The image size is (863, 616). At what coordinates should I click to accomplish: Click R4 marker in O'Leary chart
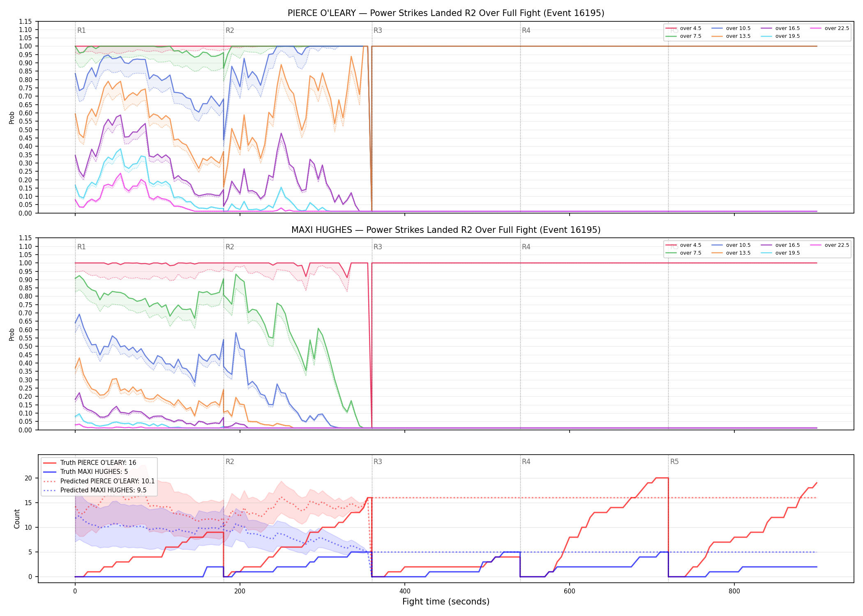pos(526,30)
